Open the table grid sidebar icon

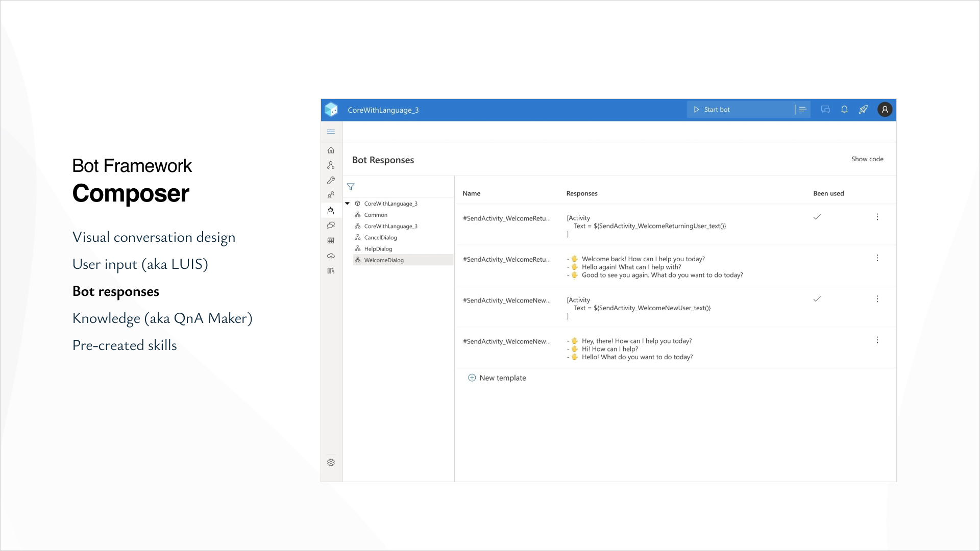tap(331, 241)
